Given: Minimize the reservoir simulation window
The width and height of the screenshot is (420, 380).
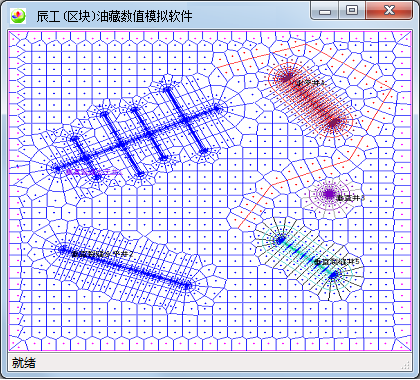Looking at the screenshot, I should [325, 10].
